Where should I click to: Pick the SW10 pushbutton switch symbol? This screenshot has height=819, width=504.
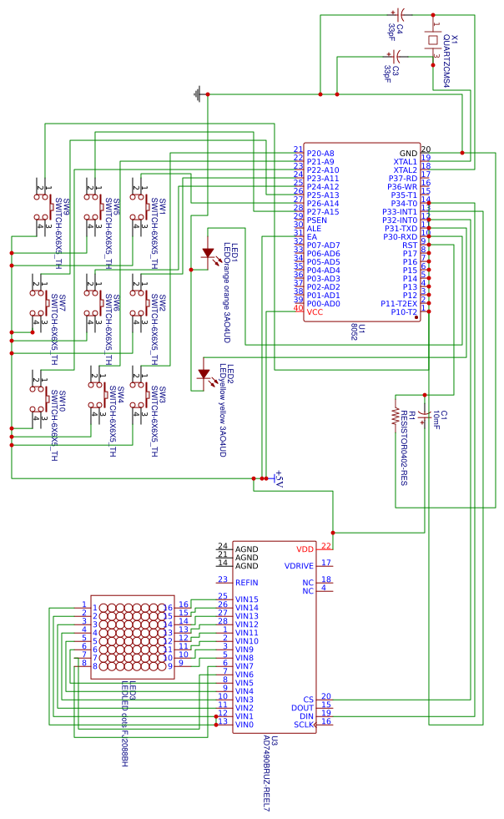[x=39, y=400]
